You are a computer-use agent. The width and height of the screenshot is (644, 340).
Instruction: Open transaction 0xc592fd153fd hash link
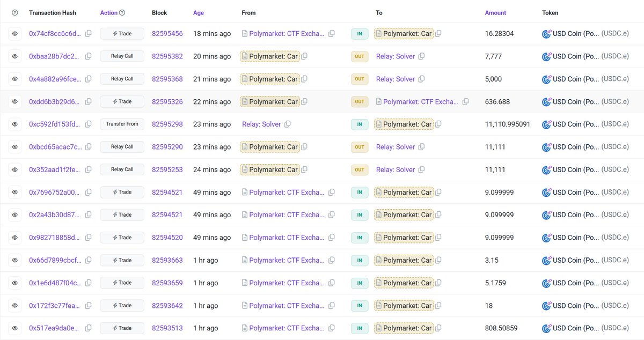click(55, 124)
